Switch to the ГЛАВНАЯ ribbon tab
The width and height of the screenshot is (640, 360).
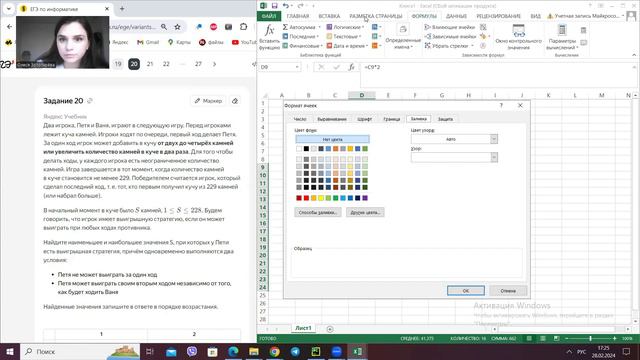(x=298, y=16)
